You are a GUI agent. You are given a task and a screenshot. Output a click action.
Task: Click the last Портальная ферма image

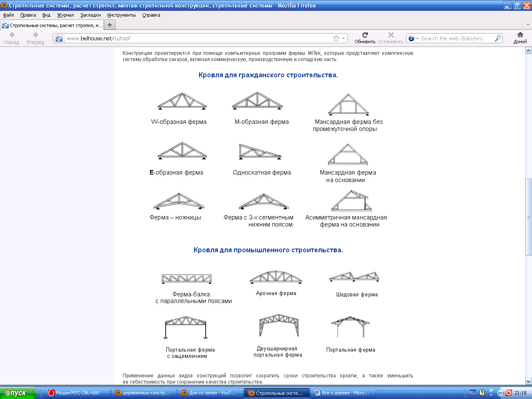pyautogui.click(x=350, y=327)
